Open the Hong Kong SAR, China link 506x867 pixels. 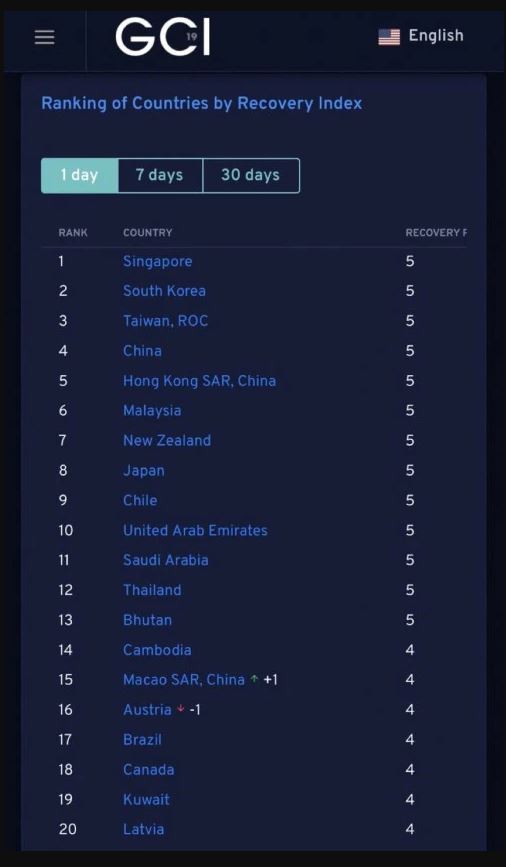point(200,381)
